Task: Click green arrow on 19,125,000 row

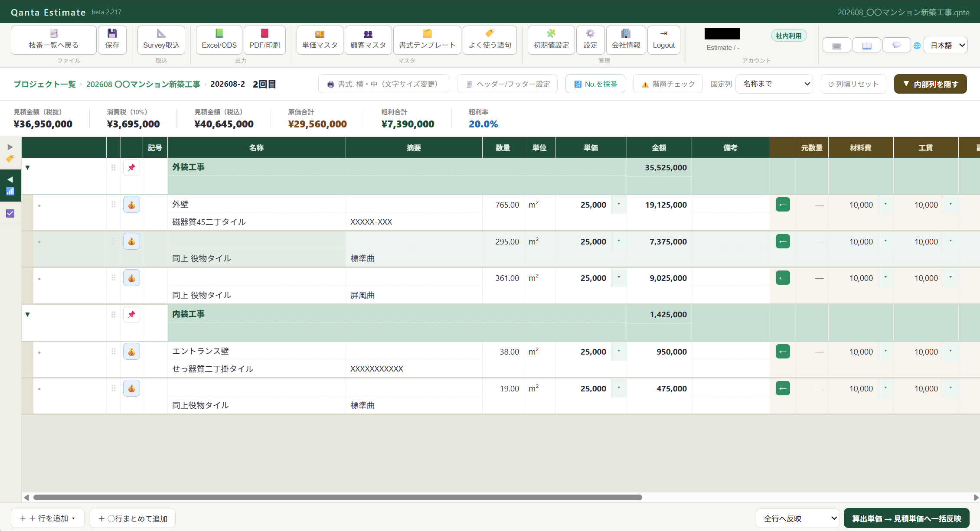Action: click(x=783, y=205)
